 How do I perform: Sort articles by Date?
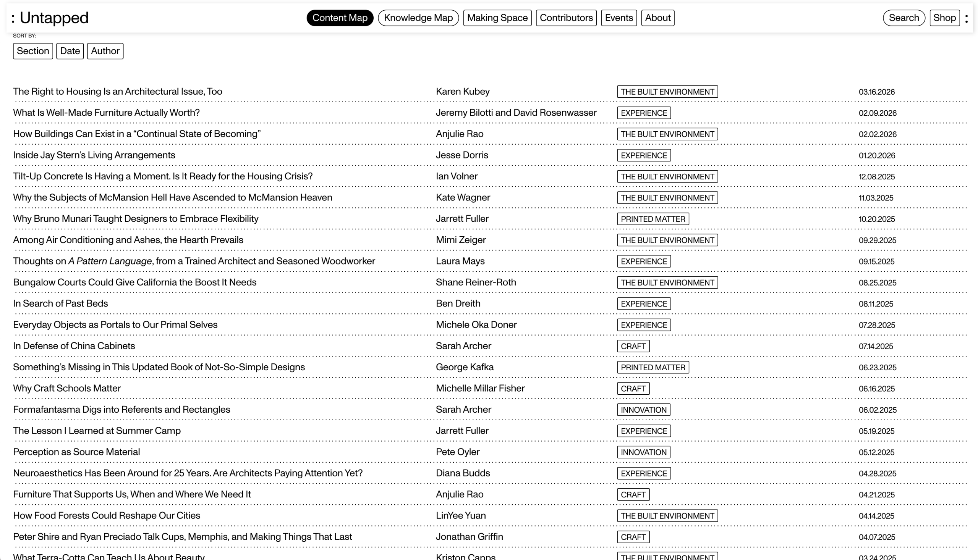[70, 51]
